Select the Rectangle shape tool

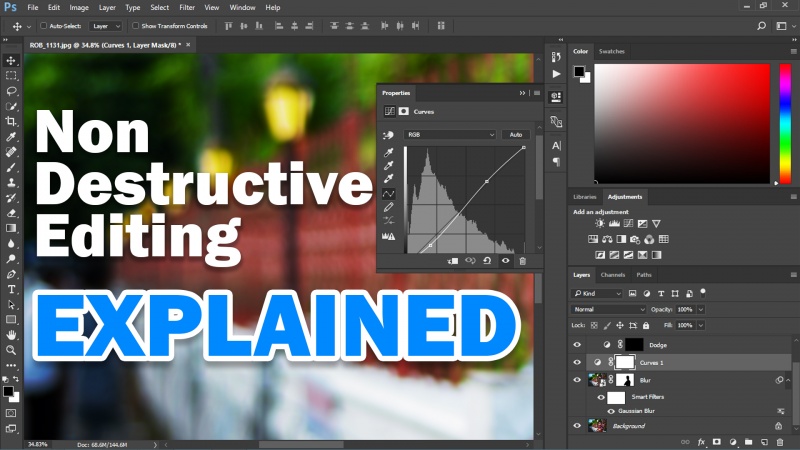(11, 320)
